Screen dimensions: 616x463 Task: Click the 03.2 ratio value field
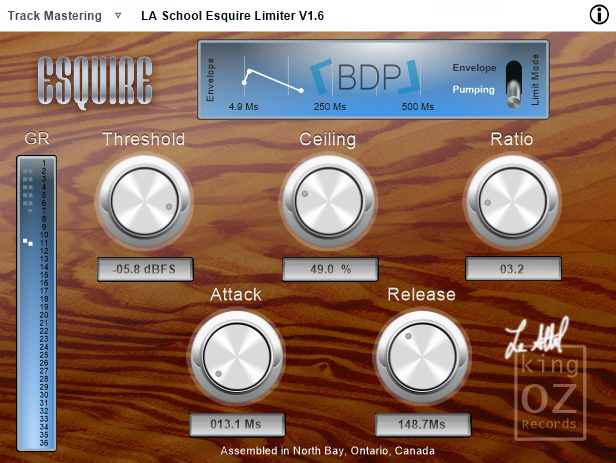[513, 269]
